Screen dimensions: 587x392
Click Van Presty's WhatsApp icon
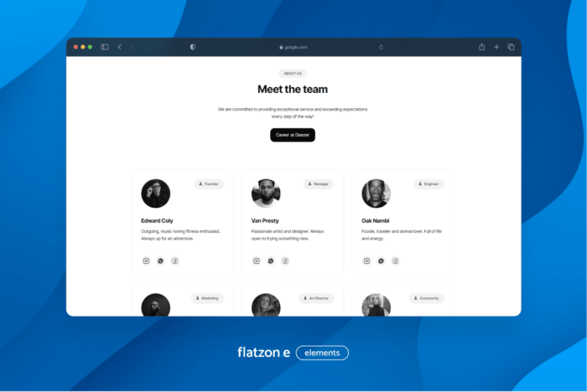coord(271,260)
